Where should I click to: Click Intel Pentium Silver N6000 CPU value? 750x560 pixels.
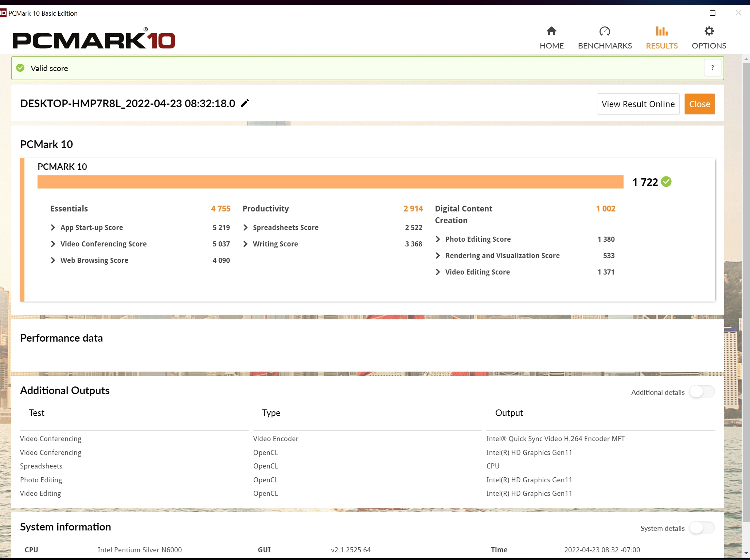140,550
